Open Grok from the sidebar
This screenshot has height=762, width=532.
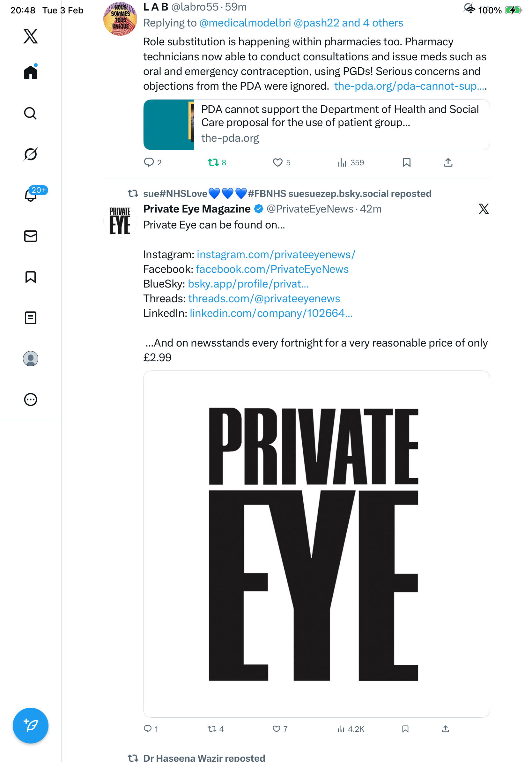31,154
